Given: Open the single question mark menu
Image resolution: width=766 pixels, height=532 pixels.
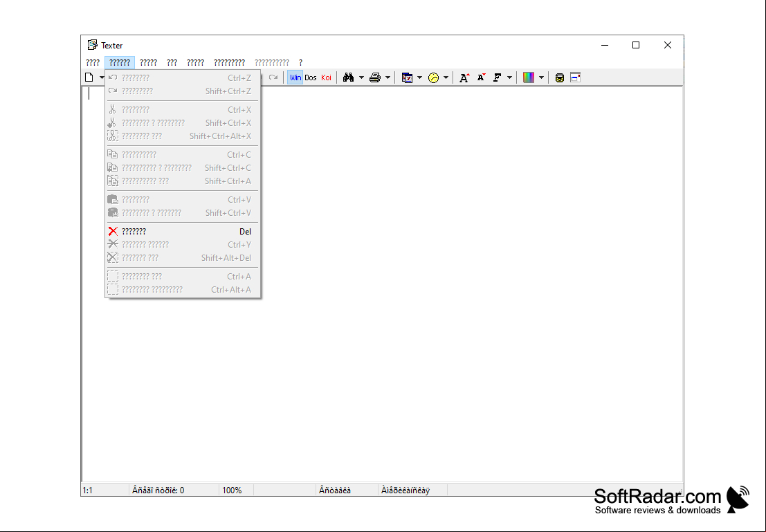Looking at the screenshot, I should [300, 62].
